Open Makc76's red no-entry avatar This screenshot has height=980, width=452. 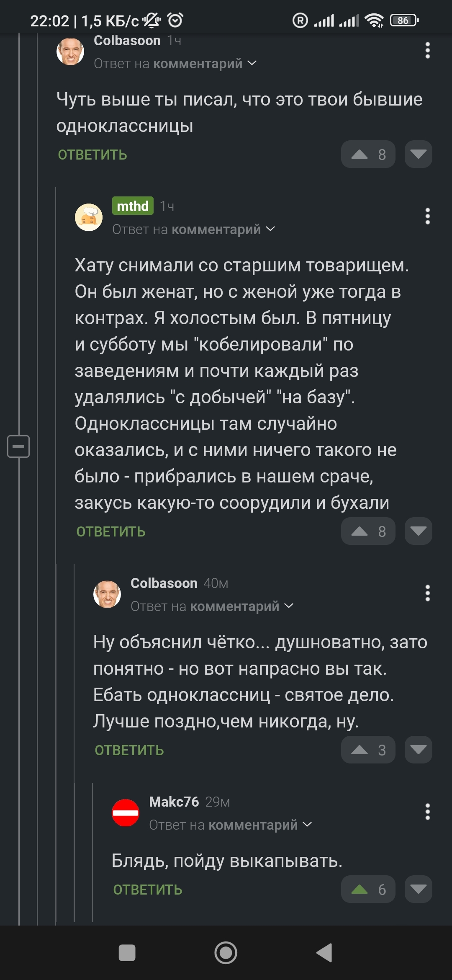click(126, 813)
